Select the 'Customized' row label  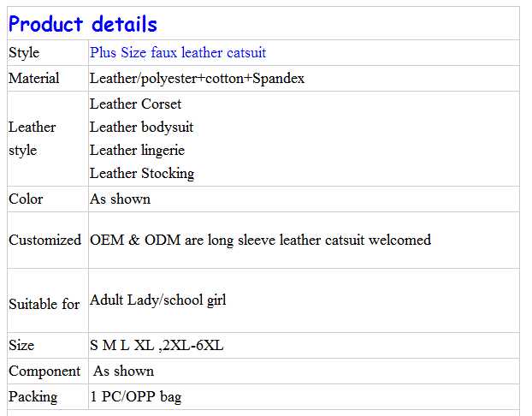(x=44, y=241)
